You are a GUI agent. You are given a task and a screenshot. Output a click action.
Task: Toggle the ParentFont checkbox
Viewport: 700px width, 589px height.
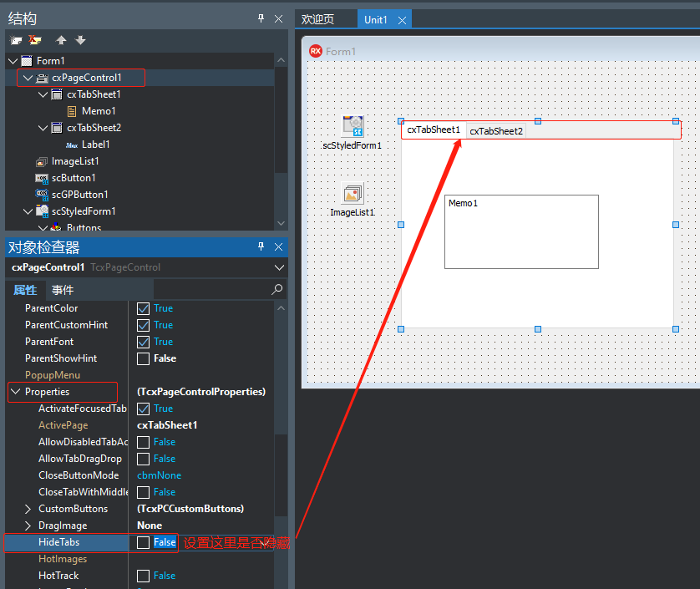(x=144, y=342)
